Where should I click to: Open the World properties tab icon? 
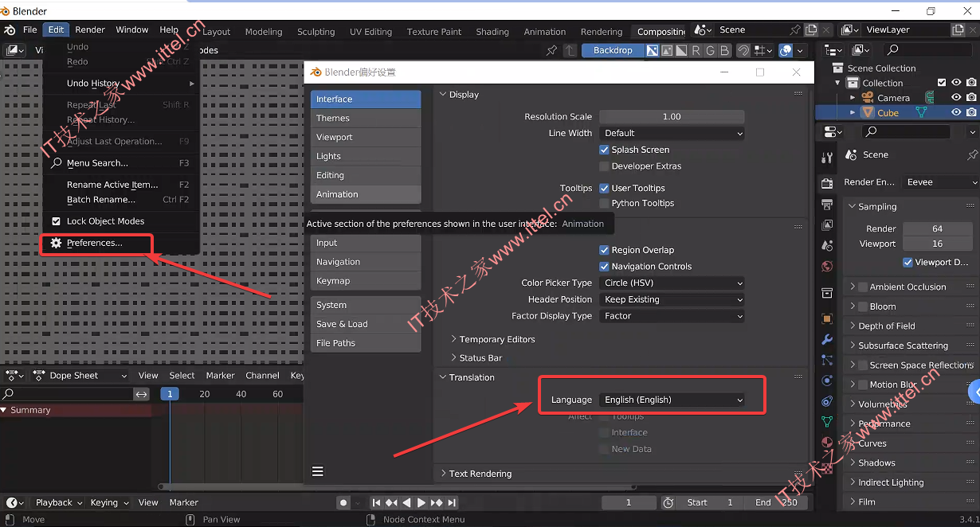coord(827,266)
